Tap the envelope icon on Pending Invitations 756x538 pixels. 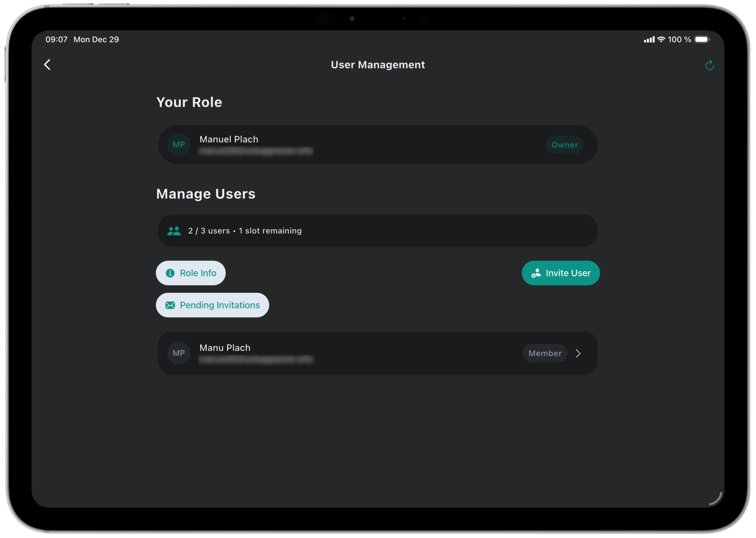click(x=170, y=305)
